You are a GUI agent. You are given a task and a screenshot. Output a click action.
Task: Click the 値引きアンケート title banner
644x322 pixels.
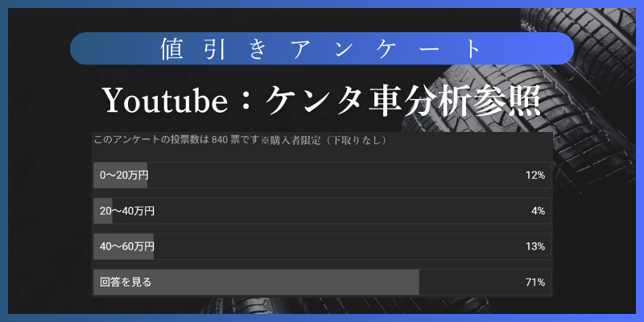coord(322,48)
